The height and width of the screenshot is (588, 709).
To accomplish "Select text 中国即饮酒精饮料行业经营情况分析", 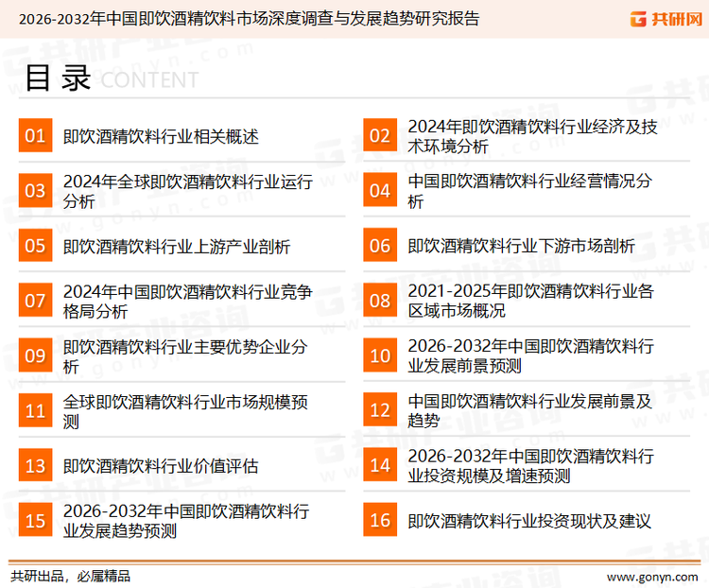I will tap(530, 191).
